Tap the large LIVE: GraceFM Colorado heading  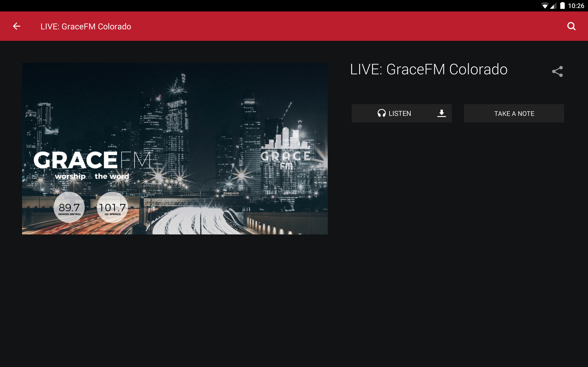[x=429, y=70]
